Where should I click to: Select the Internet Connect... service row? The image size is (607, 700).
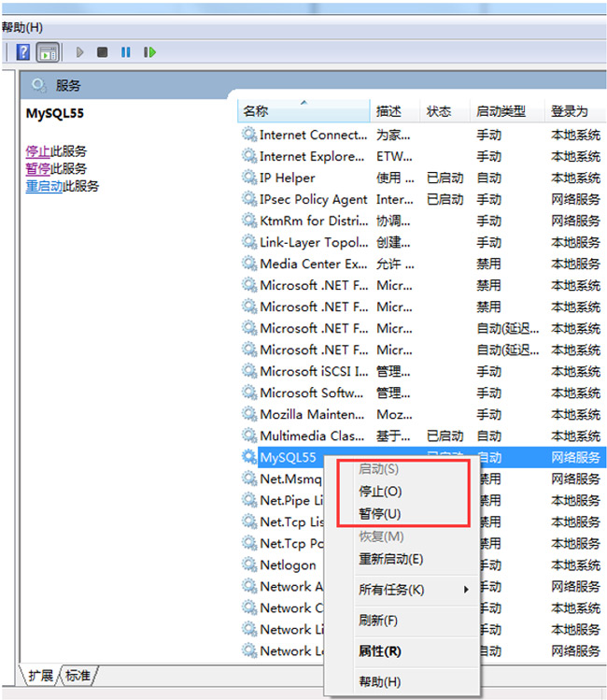(422, 135)
